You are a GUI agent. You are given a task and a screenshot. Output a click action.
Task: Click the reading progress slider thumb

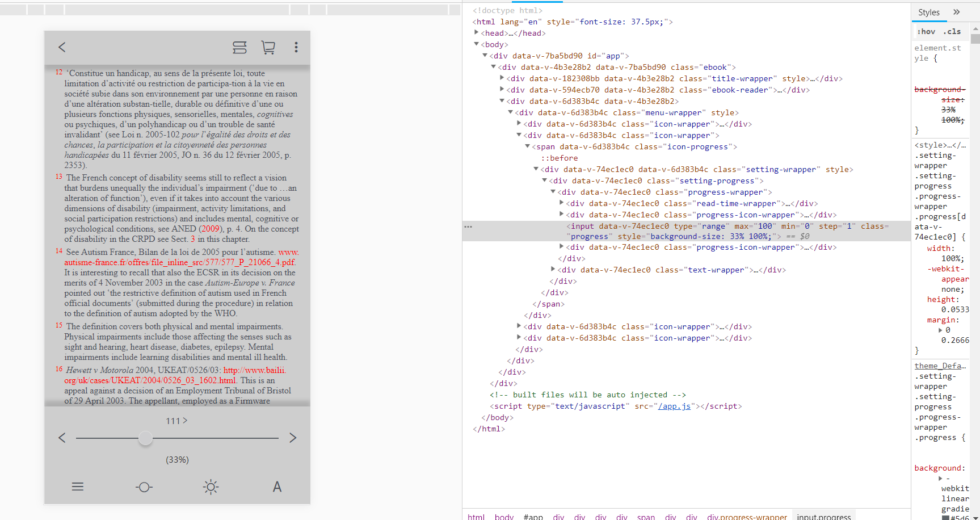145,438
